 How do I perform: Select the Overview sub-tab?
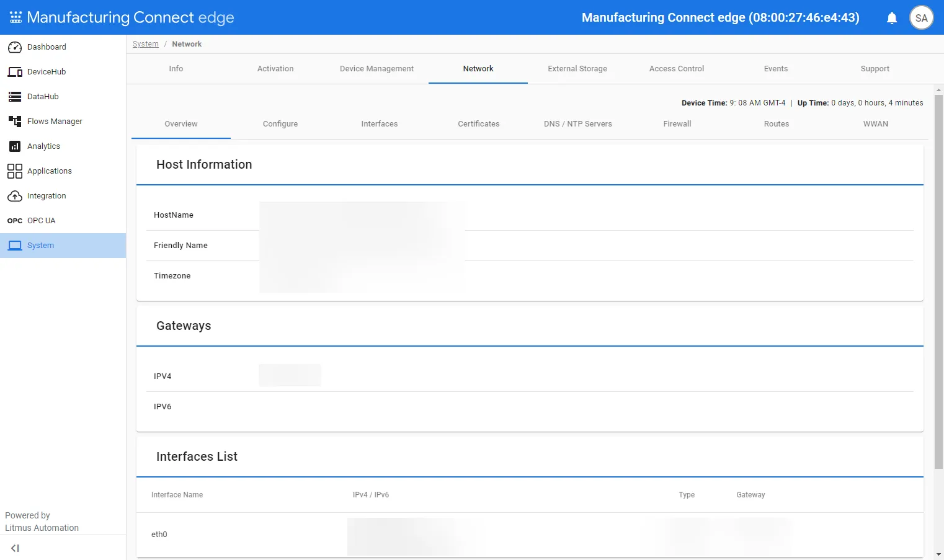tap(181, 124)
